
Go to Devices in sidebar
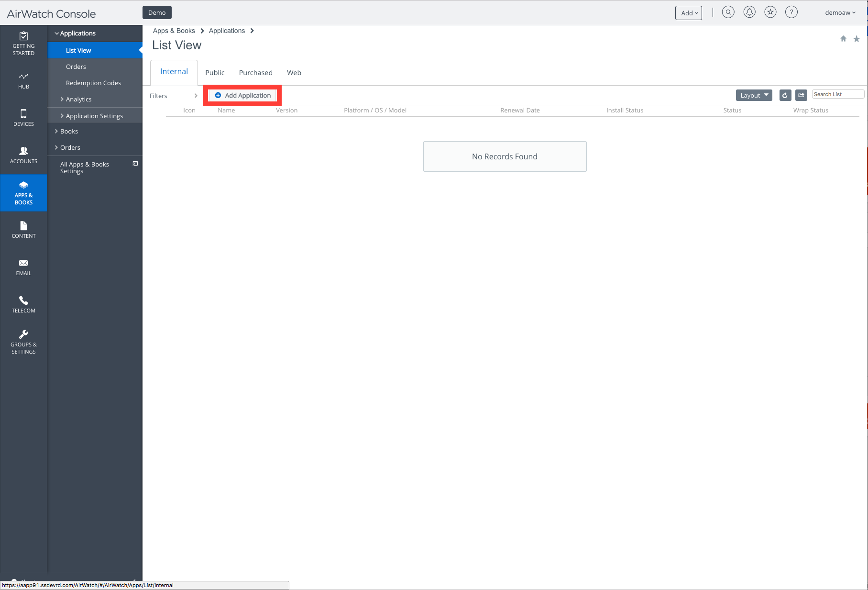(23, 118)
